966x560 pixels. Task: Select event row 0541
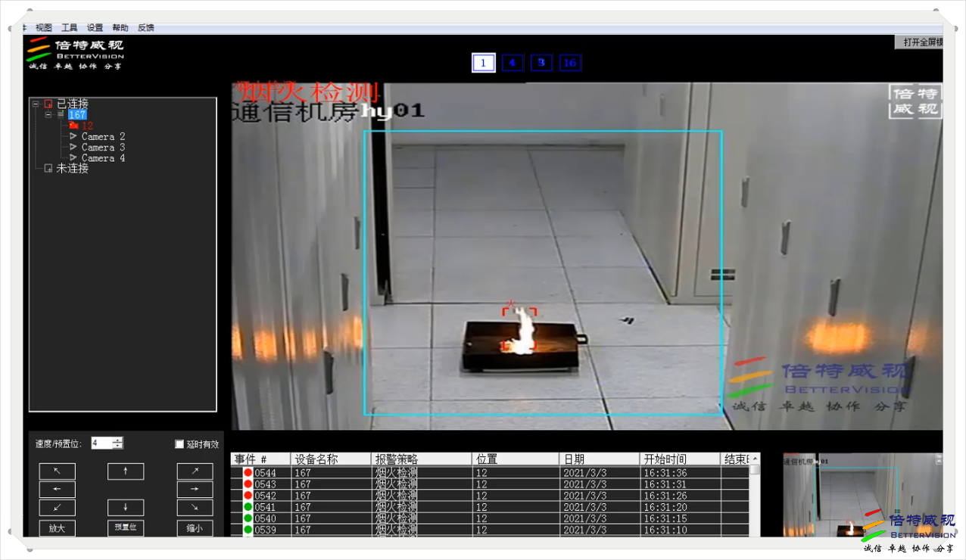click(490, 507)
